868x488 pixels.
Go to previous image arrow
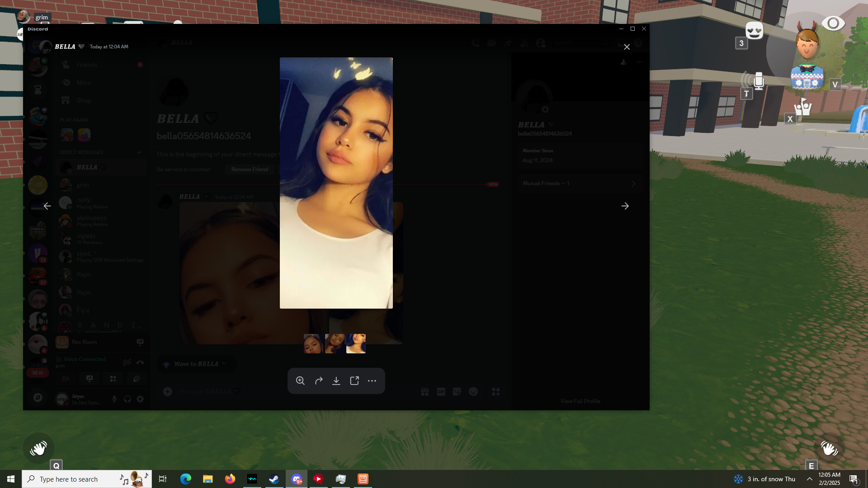(47, 206)
